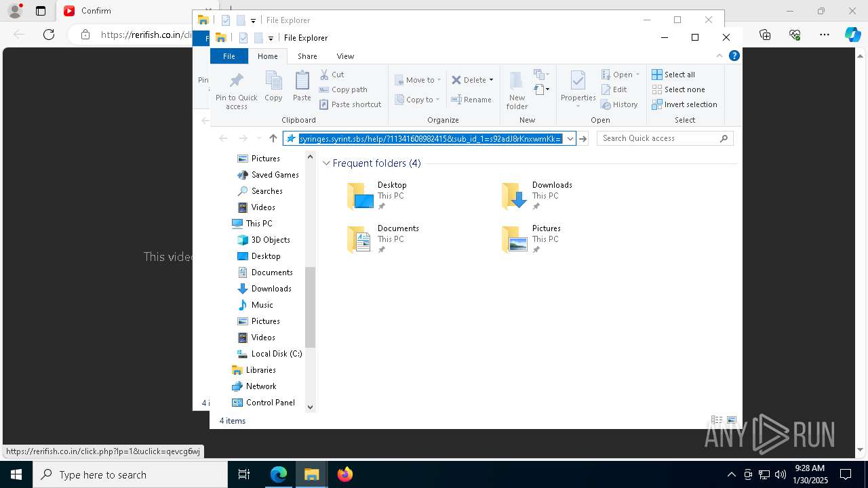Open Edge Settings and more menu
Viewport: 868px width, 488px height.
[825, 35]
